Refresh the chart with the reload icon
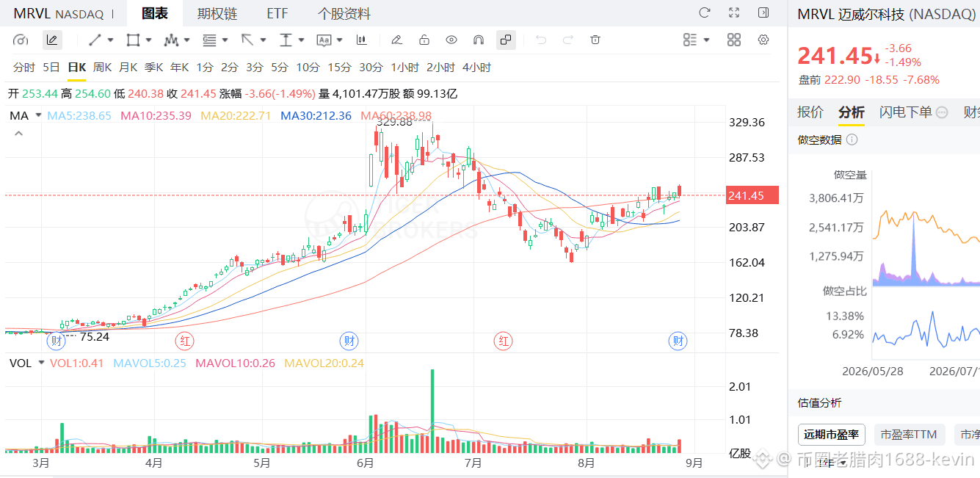The width and height of the screenshot is (980, 478). point(705,12)
